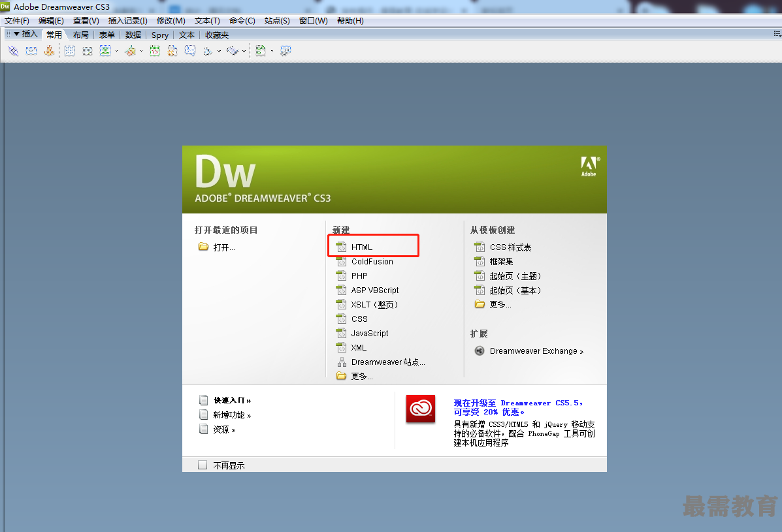782x532 pixels.
Task: Open the 站点(S) menu
Action: pyautogui.click(x=277, y=20)
